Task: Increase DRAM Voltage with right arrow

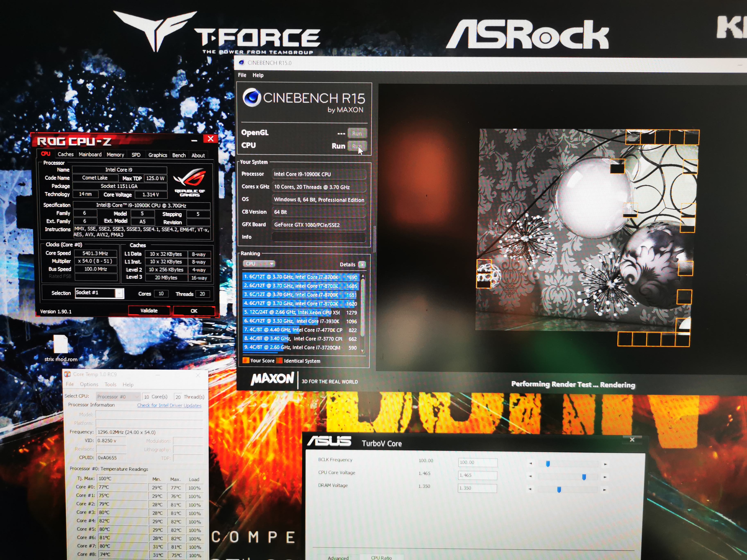Action: pos(605,490)
